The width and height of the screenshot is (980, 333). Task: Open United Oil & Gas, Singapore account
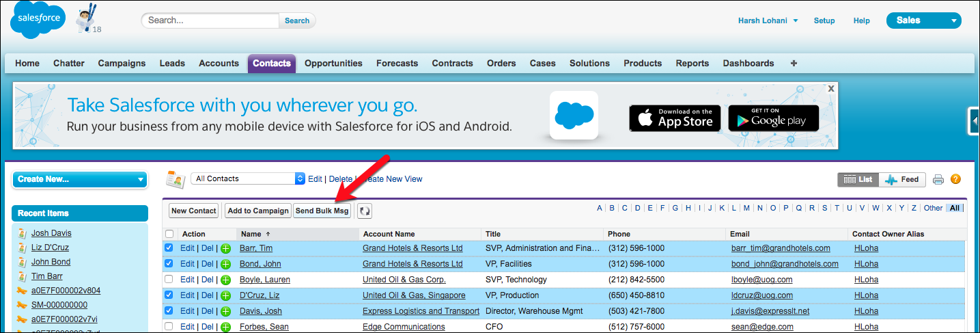coord(414,295)
